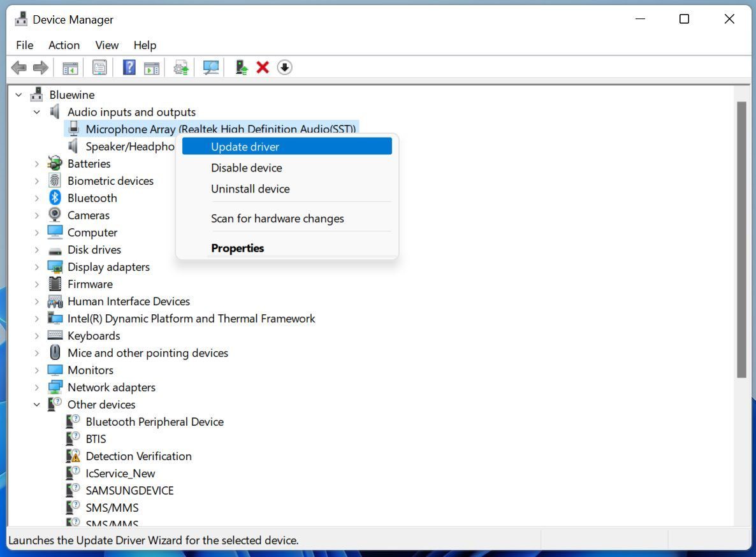The height and width of the screenshot is (557, 756).
Task: Click the Firmware chip icon
Action: pyautogui.click(x=55, y=284)
